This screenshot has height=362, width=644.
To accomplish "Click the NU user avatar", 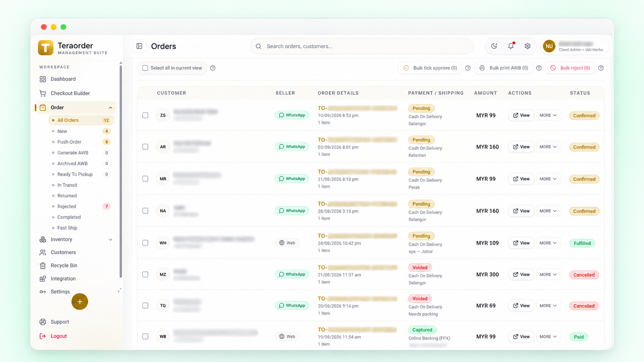I will coord(549,46).
